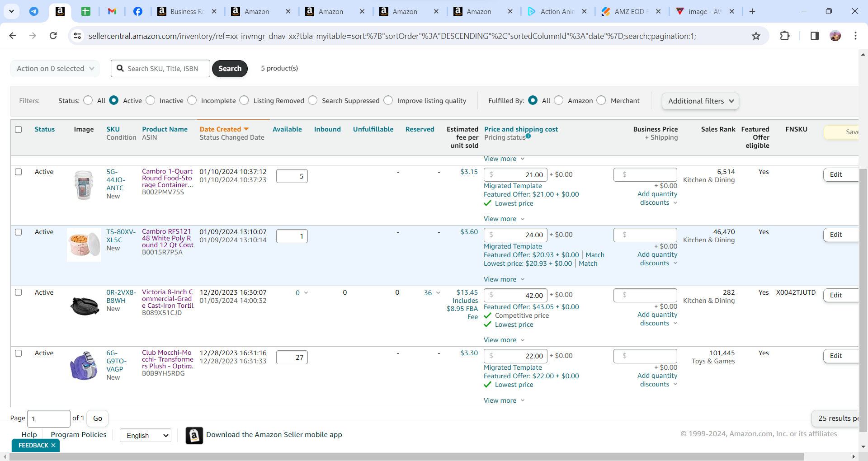Expand the Reserved 36 dropdown arrow
The width and height of the screenshot is (868, 461).
click(x=438, y=293)
